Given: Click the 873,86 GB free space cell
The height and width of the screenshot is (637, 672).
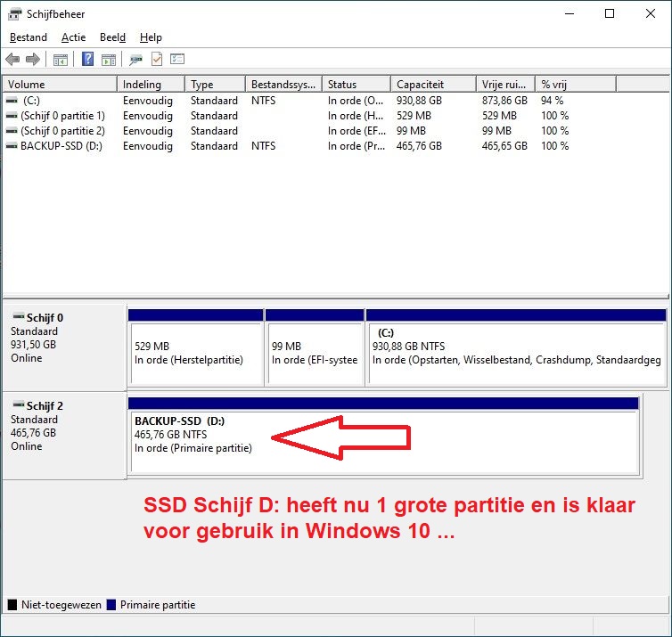Looking at the screenshot, I should click(x=504, y=101).
